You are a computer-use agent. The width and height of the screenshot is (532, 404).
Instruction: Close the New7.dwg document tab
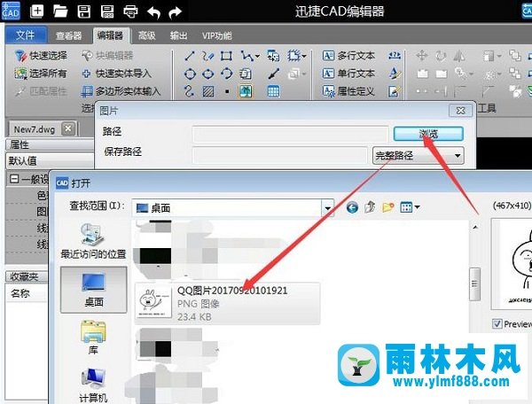68,128
